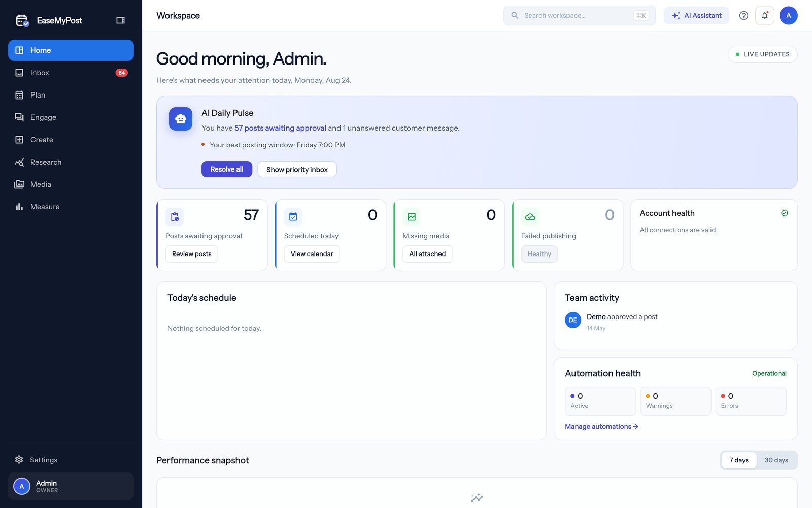Image resolution: width=812 pixels, height=508 pixels.
Task: Click the Workspace page title
Action: (x=178, y=16)
